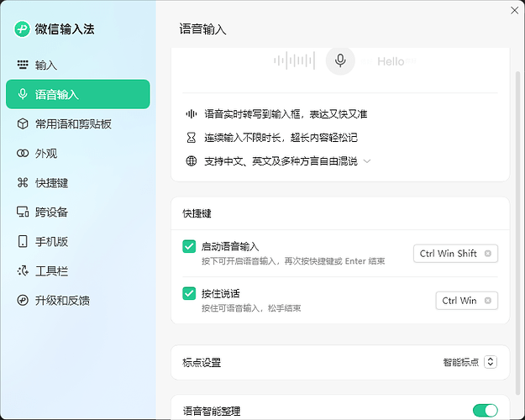
Task: Select the 语音输入 sidebar item
Action: 77,94
